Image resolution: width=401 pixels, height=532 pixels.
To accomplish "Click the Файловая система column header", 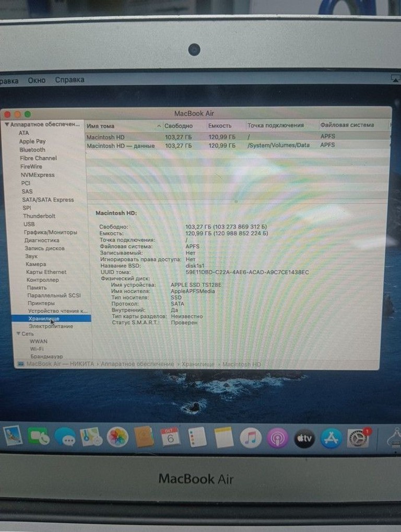I will (347, 125).
